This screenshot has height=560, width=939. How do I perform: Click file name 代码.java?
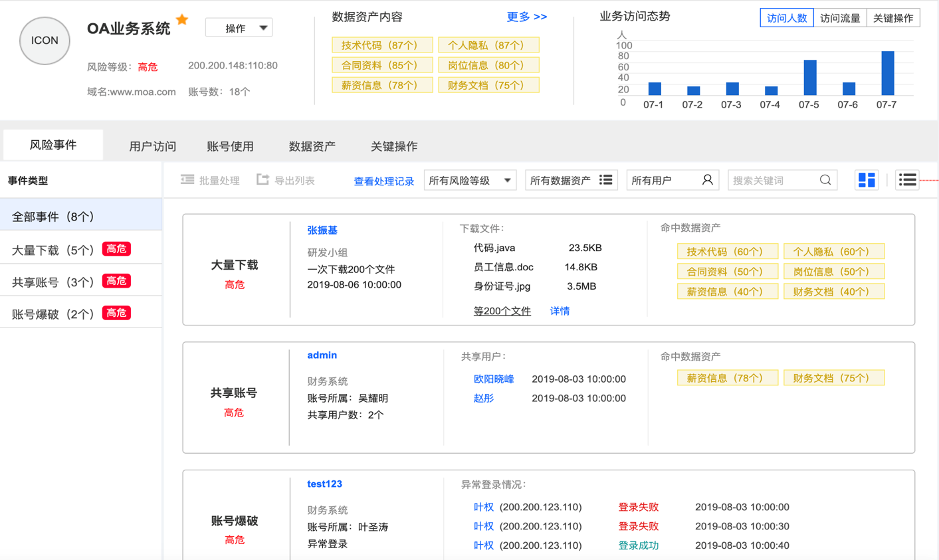(x=494, y=248)
